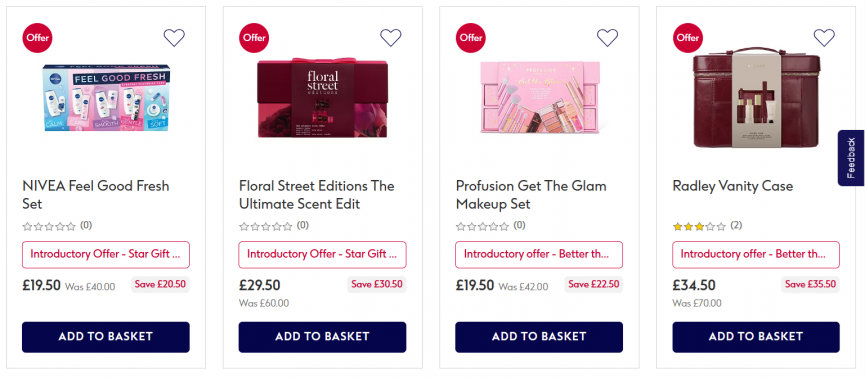Click Offer badge on Radley Vanity Case
The image size is (865, 378).
(687, 38)
